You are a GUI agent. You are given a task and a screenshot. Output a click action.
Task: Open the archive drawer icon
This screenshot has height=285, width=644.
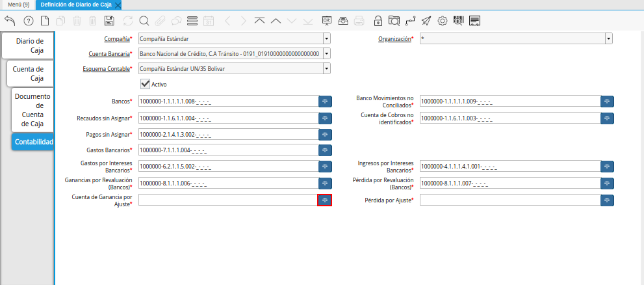click(x=343, y=21)
